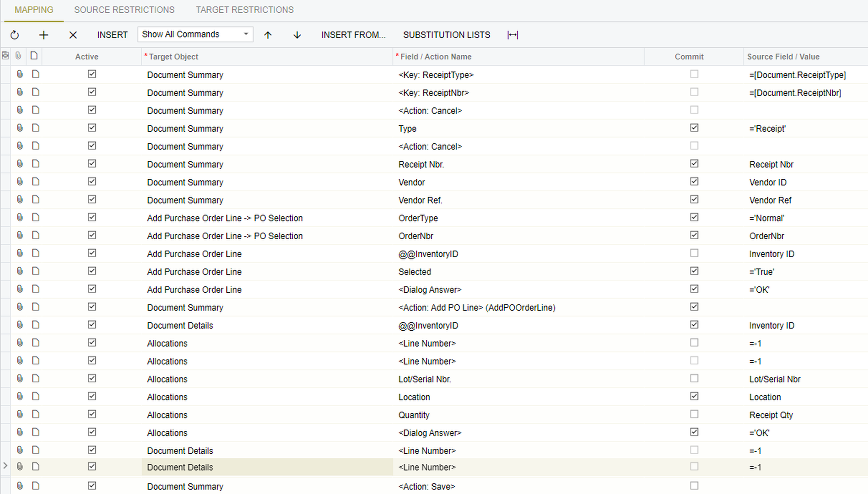Click the Refresh icon in the toolbar

[x=15, y=35]
